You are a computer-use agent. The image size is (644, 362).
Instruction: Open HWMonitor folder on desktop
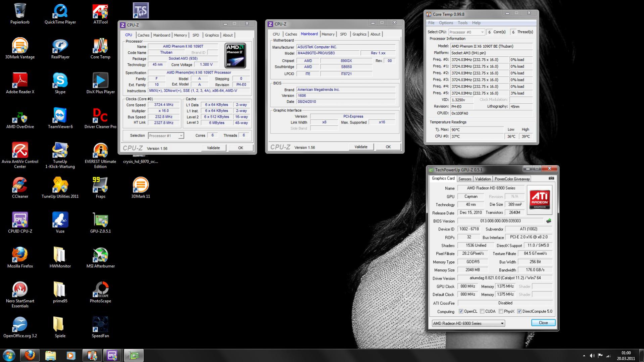point(60,257)
